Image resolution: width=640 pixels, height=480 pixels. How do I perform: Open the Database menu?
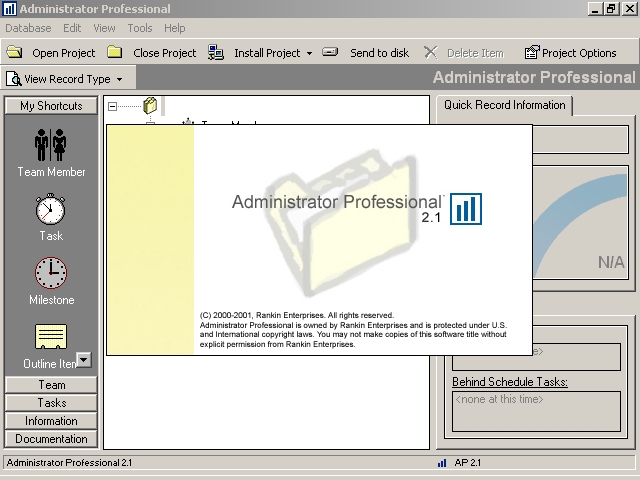point(28,28)
